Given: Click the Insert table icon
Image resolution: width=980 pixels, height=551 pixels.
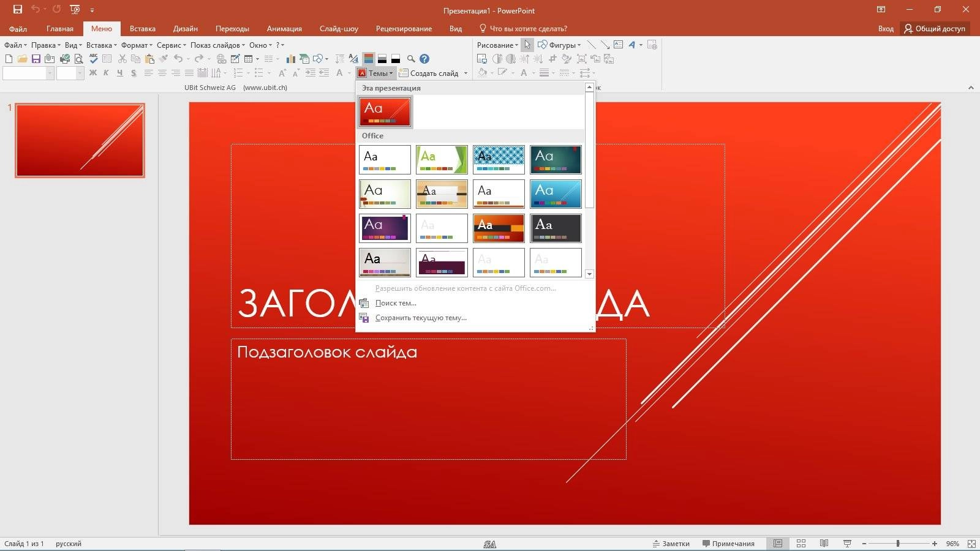Looking at the screenshot, I should [x=248, y=59].
